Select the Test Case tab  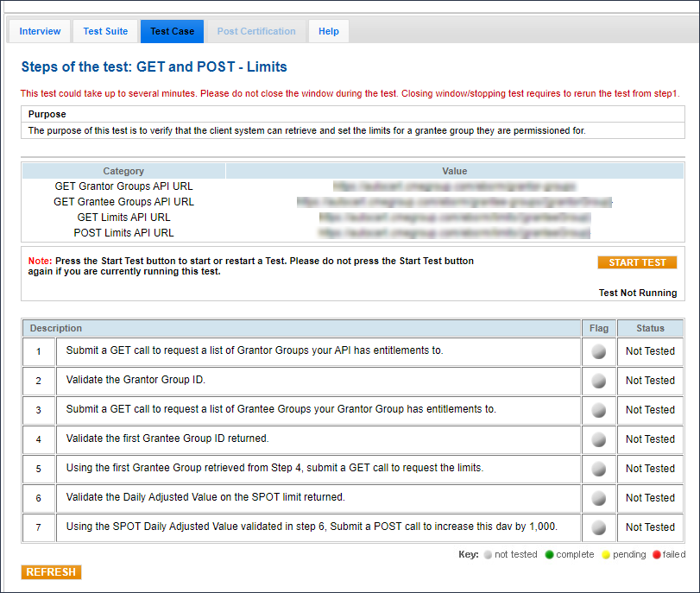click(x=172, y=31)
